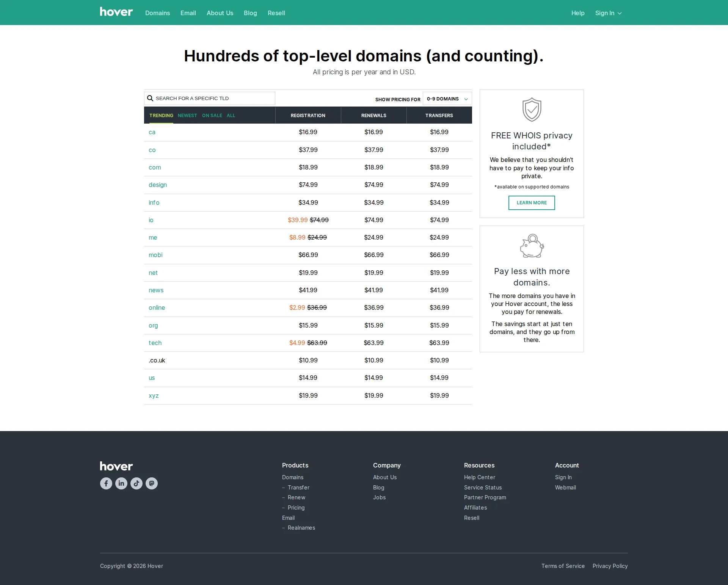Viewport: 728px width, 585px height.
Task: Open footer Service Status link
Action: pyautogui.click(x=483, y=488)
